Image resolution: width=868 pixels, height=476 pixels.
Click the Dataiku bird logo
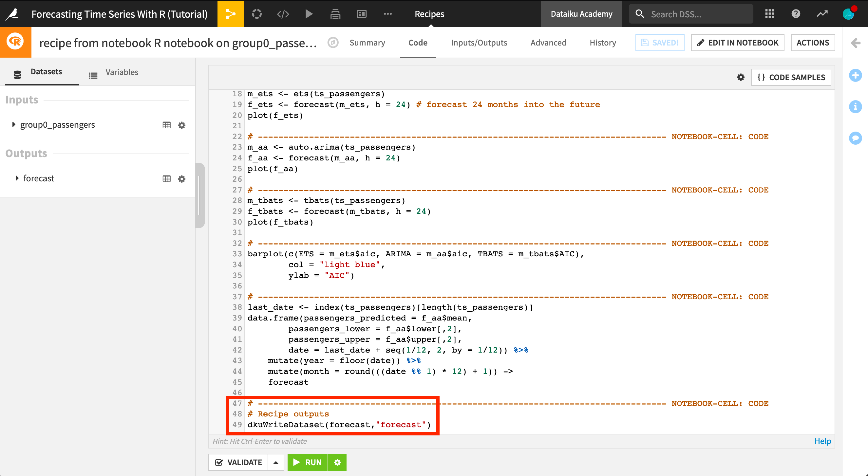click(x=13, y=14)
